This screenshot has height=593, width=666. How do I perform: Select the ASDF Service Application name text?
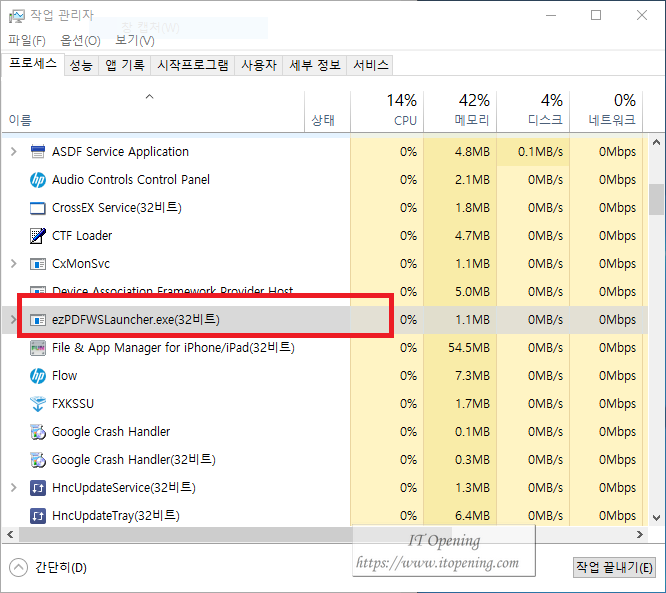[x=120, y=152]
